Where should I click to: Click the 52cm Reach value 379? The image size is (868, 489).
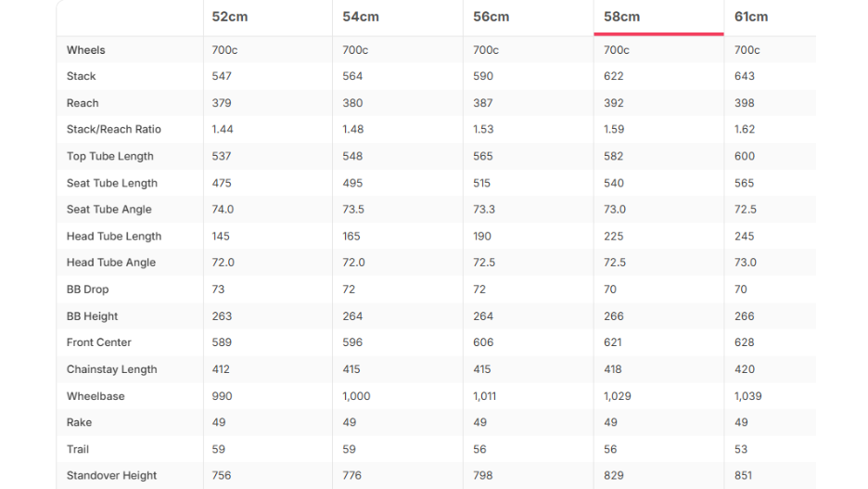[222, 103]
